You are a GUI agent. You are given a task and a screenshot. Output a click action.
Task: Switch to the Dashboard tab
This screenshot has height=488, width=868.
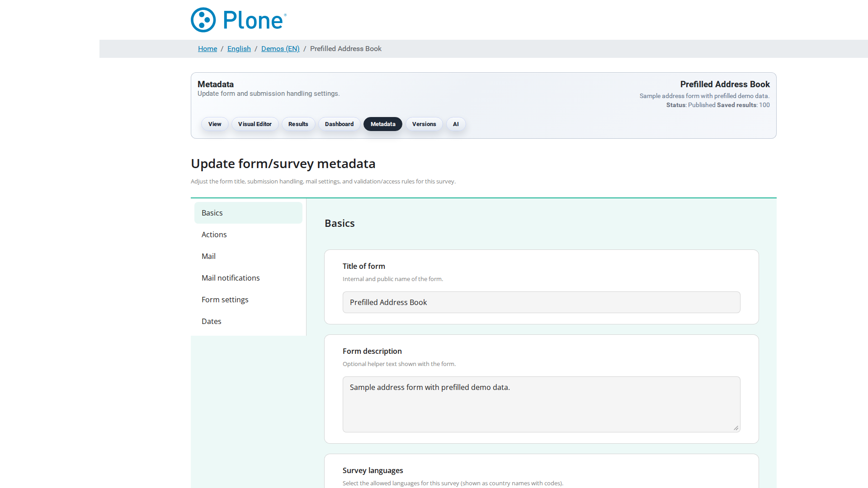click(340, 124)
